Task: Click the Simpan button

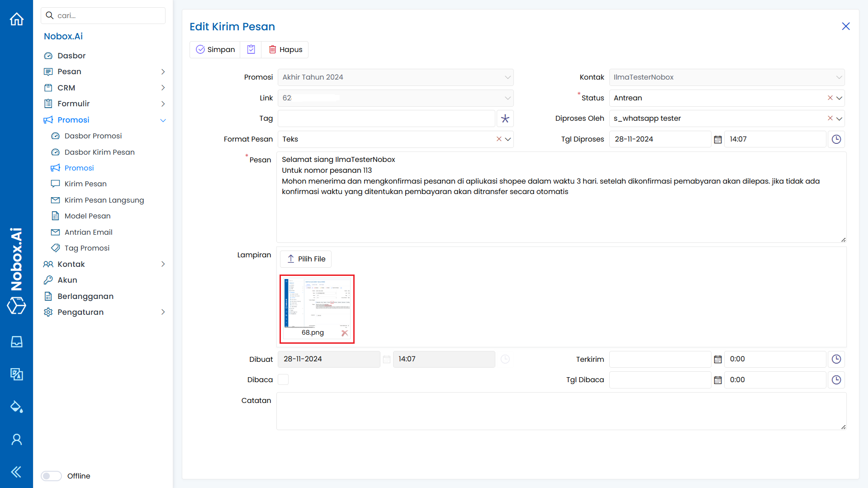Action: pyautogui.click(x=215, y=50)
